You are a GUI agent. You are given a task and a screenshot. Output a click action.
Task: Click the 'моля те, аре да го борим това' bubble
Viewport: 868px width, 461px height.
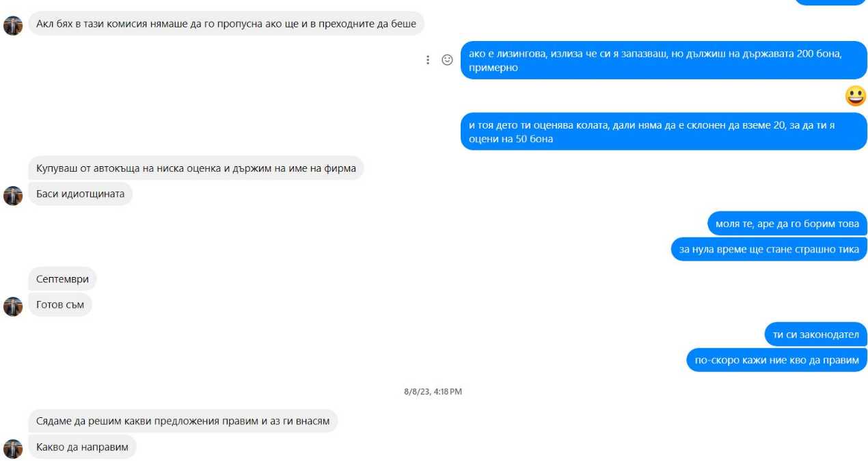[787, 224]
